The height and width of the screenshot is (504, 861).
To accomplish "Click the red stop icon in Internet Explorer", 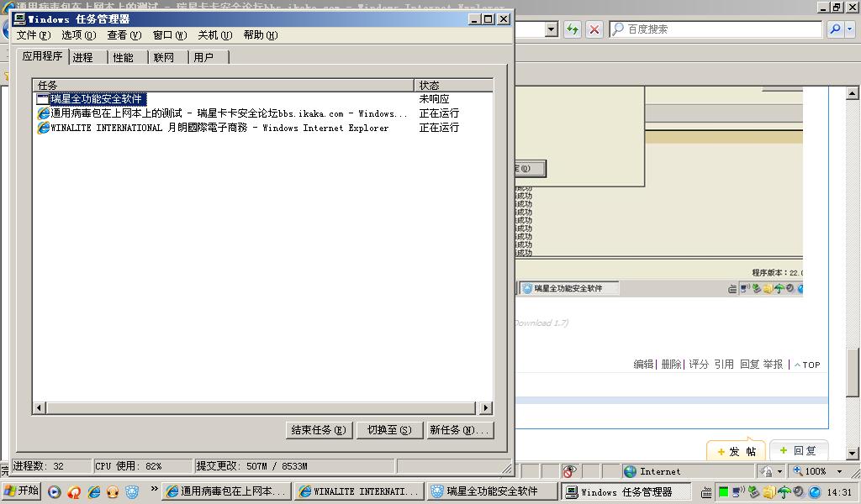I will [x=594, y=29].
